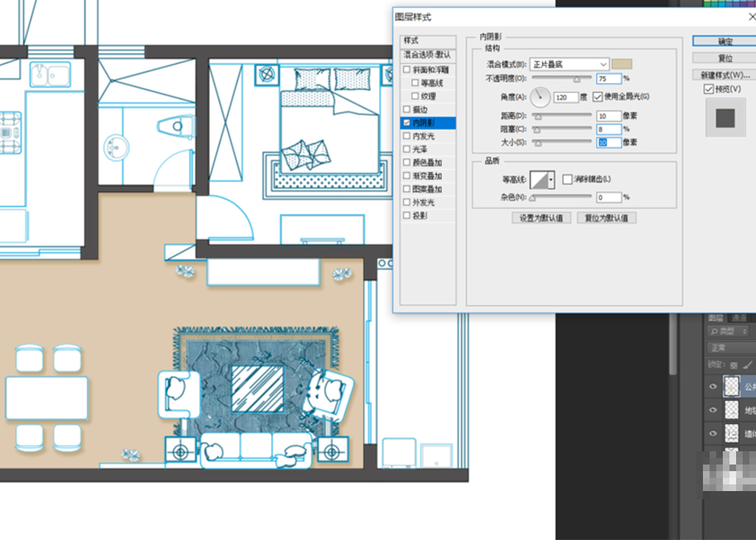The height and width of the screenshot is (540, 756).
Task: Enable the 图案叠加 checkbox
Action: 407,189
